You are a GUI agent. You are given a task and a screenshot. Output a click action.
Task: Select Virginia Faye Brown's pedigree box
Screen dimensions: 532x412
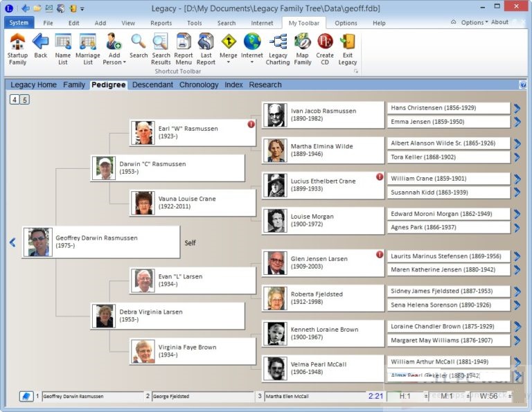coord(193,351)
